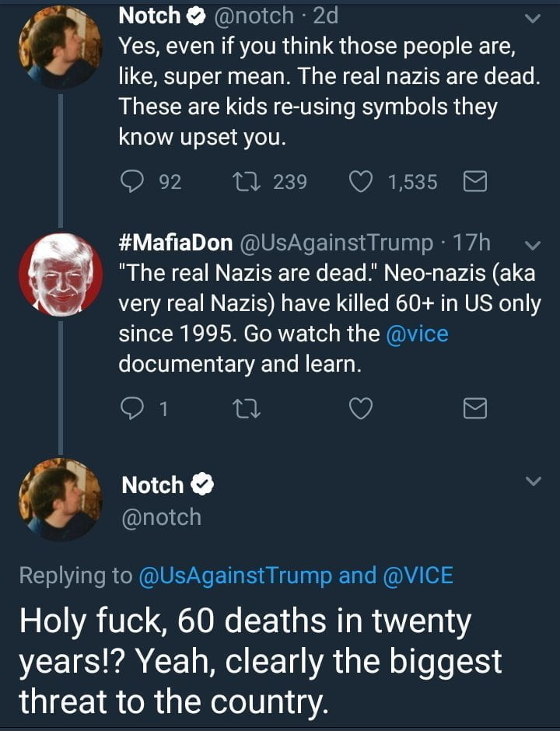The image size is (560, 731).
Task: Open @VICE in the Replying to line
Action: pyautogui.click(x=418, y=575)
